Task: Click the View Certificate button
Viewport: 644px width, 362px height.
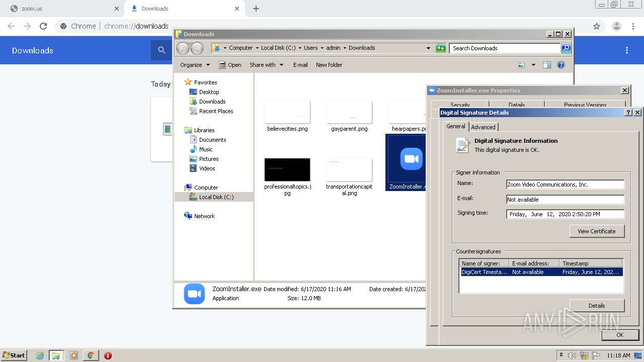Action: pyautogui.click(x=597, y=231)
